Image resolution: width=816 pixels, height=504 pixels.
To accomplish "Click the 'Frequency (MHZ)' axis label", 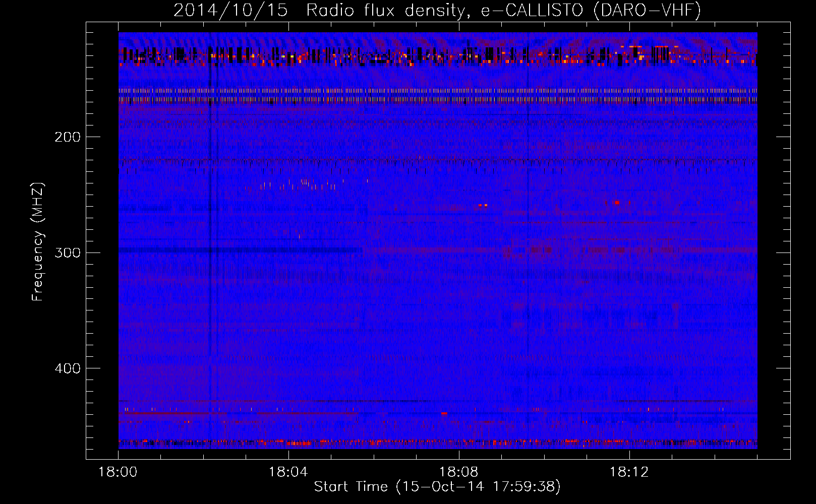I will tap(38, 242).
